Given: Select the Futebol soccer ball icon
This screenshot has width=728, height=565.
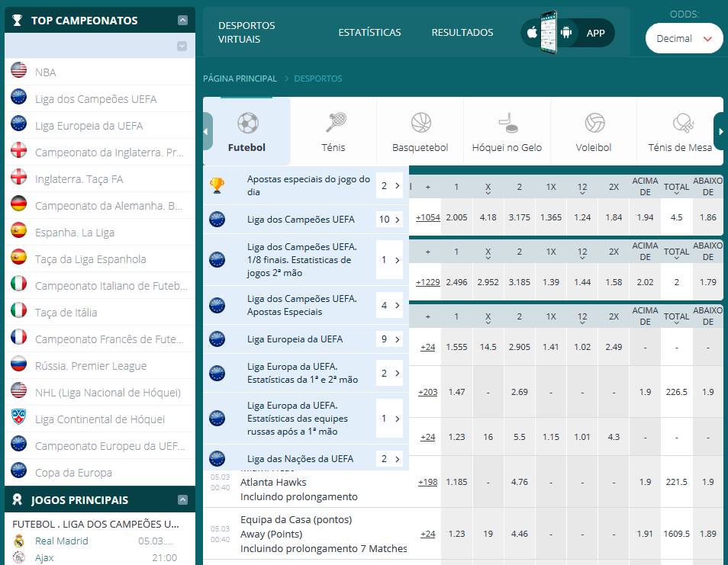Looking at the screenshot, I should pos(247,123).
